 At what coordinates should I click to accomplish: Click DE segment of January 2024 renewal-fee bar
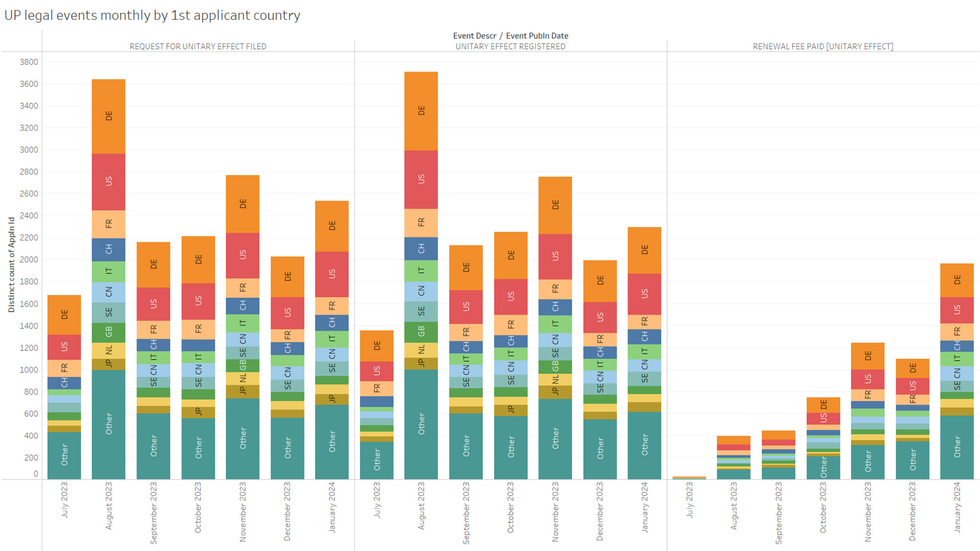pos(957,280)
